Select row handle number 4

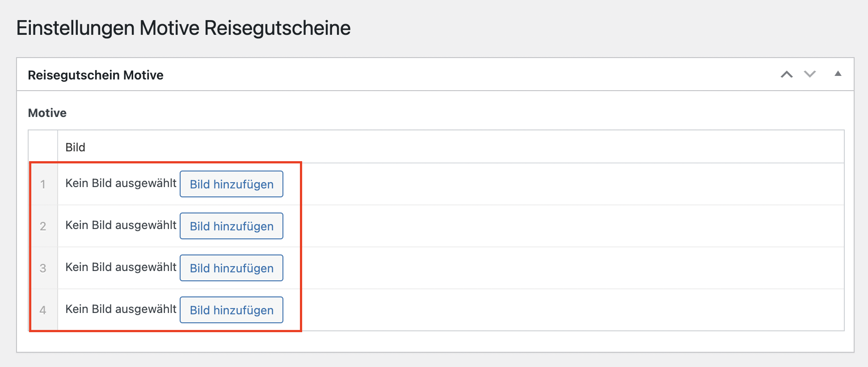(x=43, y=310)
